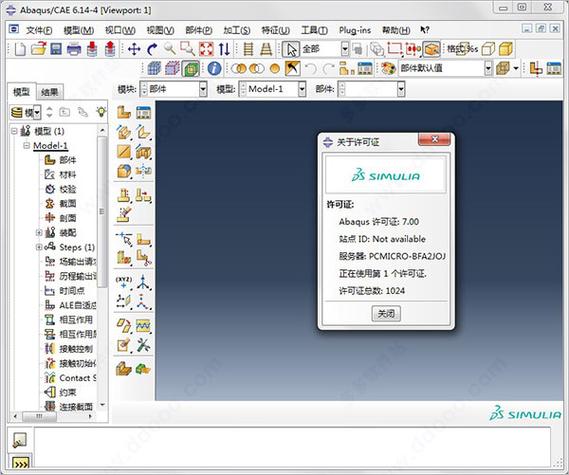The image size is (569, 475).
Task: Click the Query information icon
Action: pyautogui.click(x=214, y=68)
